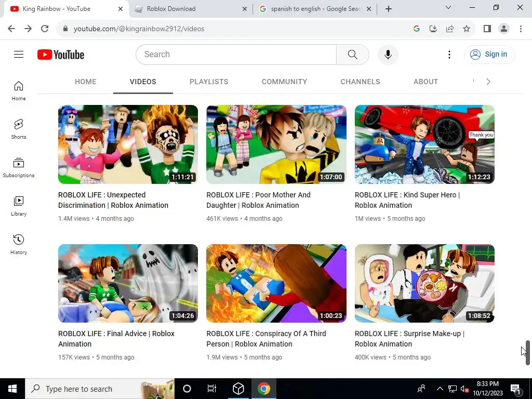Image resolution: width=532 pixels, height=399 pixels.
Task: View site info lock icon
Action: tap(65, 29)
